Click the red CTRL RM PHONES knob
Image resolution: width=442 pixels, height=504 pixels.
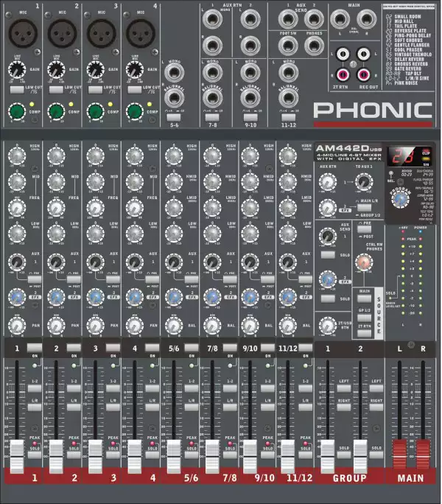(364, 262)
